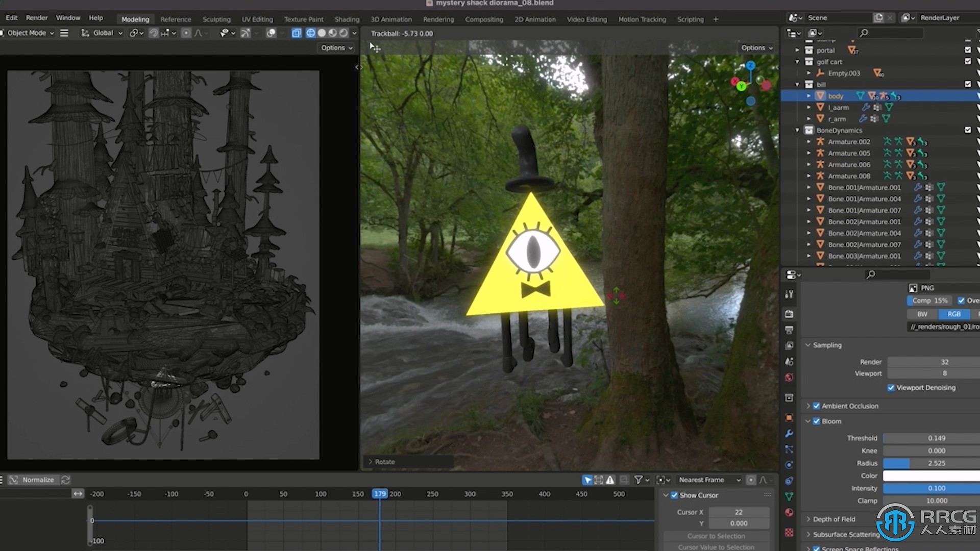Image resolution: width=980 pixels, height=551 pixels.
Task: Toggle X-ray mode in viewport header
Action: [x=296, y=33]
